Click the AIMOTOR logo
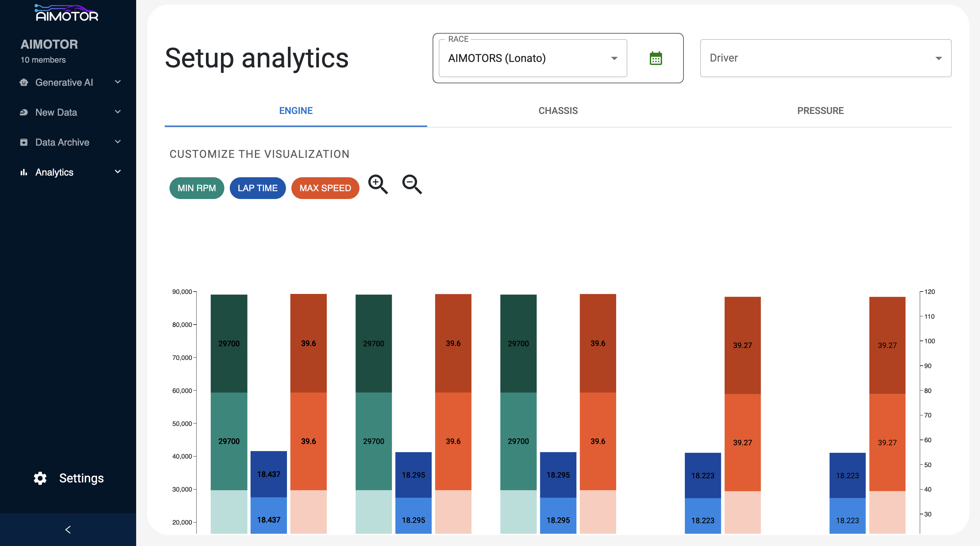Image resolution: width=980 pixels, height=546 pixels. click(67, 13)
